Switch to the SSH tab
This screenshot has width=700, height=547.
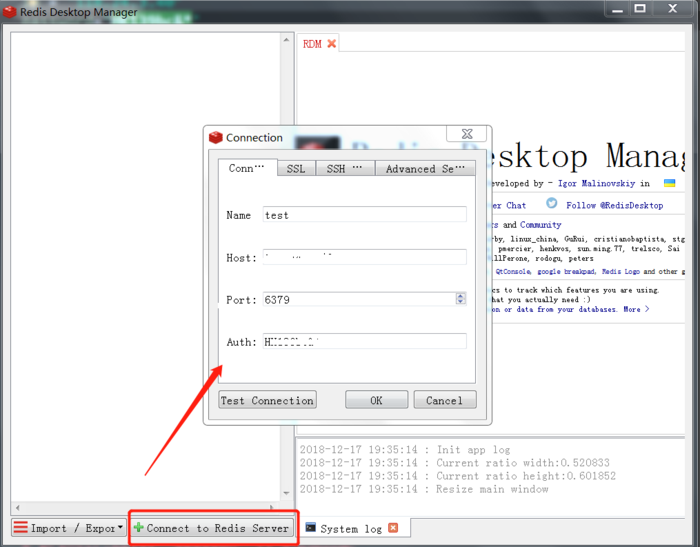pos(345,169)
